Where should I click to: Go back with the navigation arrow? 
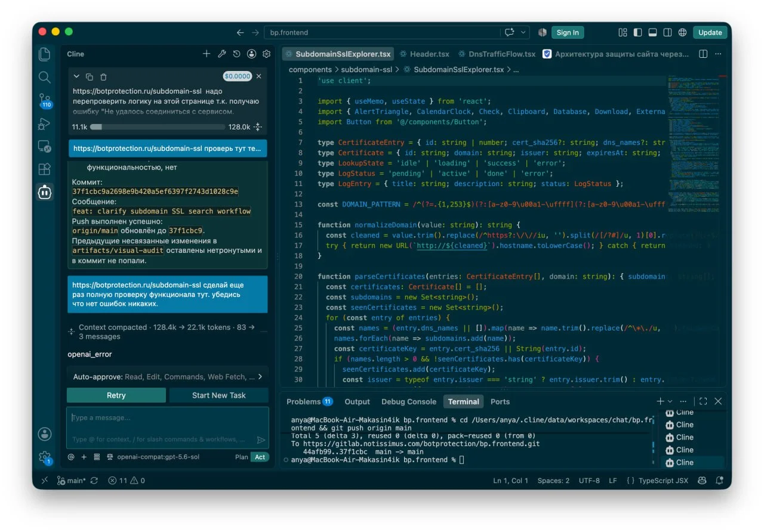coord(240,33)
